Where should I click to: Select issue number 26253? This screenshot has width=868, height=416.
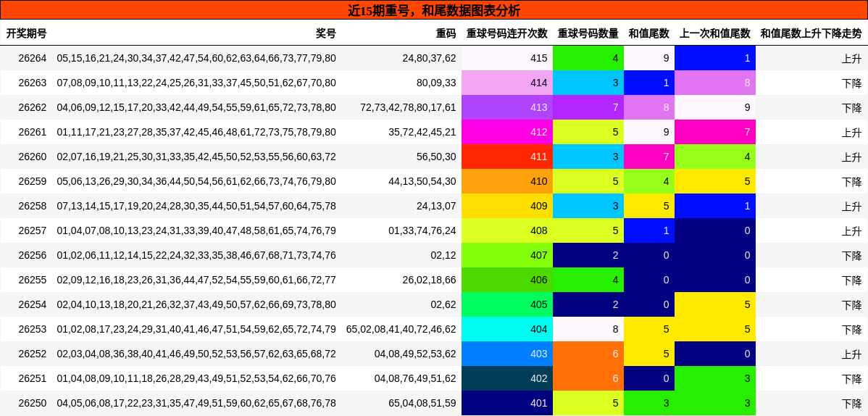tap(33, 330)
